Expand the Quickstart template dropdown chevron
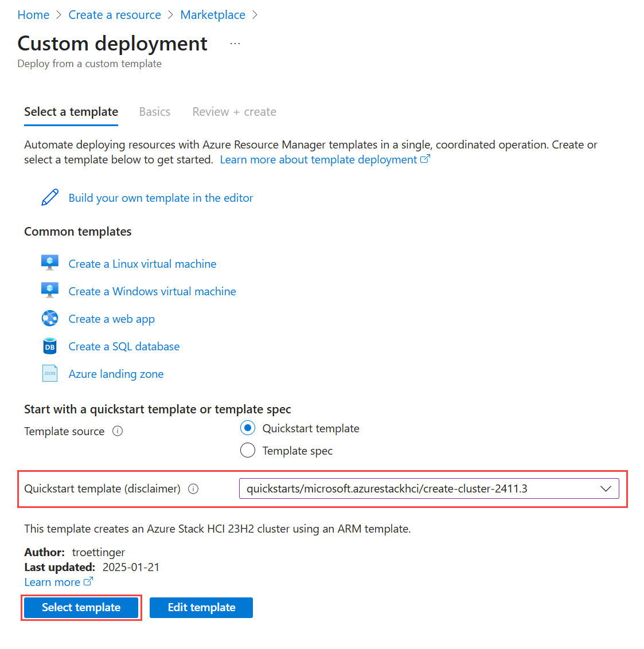The image size is (644, 649). pos(606,489)
